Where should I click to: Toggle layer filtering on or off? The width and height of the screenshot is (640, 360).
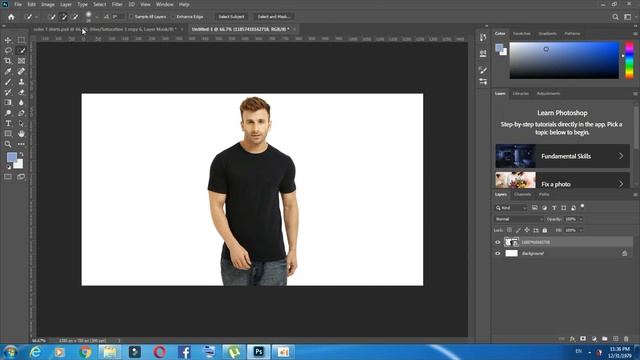pos(582,206)
